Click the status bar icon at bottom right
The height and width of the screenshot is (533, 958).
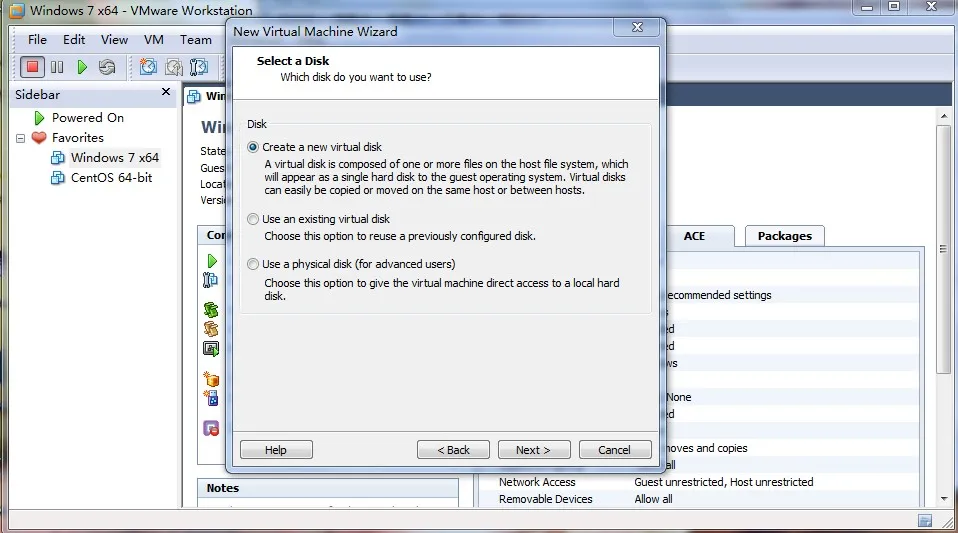coord(925,521)
